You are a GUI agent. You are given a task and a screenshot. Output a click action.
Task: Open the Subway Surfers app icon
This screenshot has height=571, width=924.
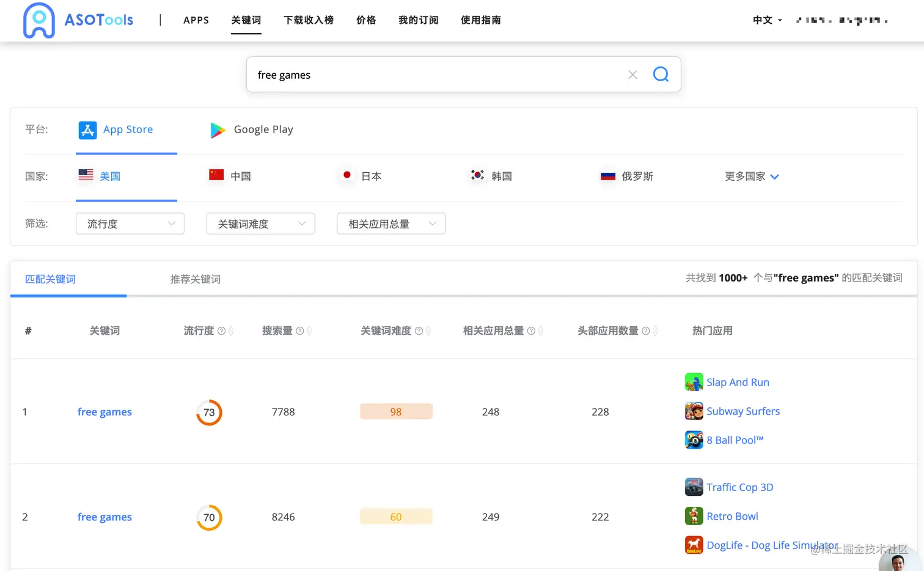(694, 410)
